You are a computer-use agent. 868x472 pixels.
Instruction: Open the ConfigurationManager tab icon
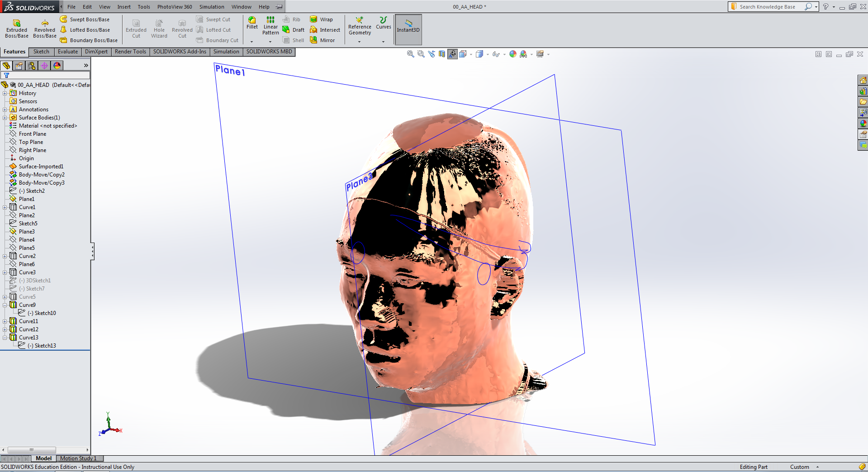(x=32, y=66)
